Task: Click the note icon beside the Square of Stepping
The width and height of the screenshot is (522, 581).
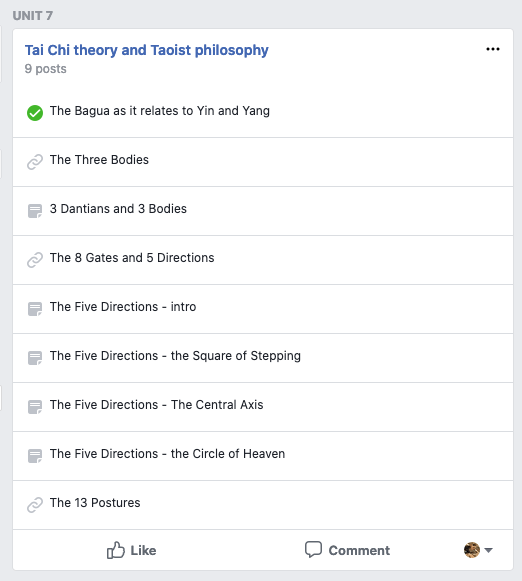Action: click(x=35, y=358)
